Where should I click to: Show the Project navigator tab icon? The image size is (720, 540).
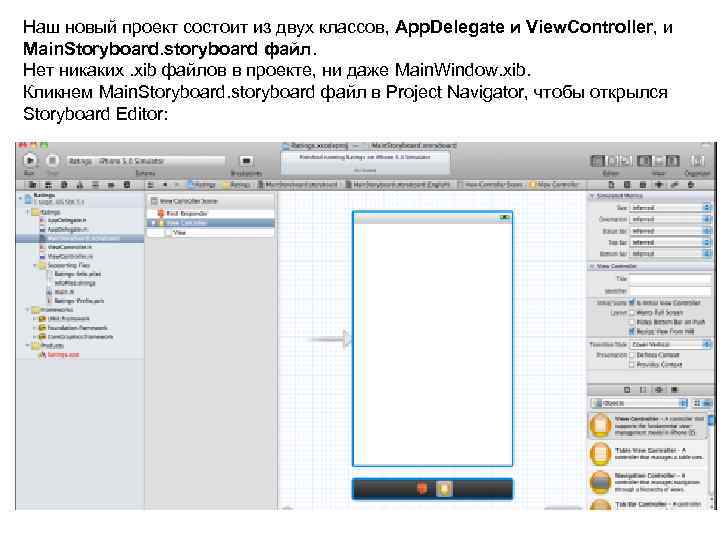tap(33, 185)
